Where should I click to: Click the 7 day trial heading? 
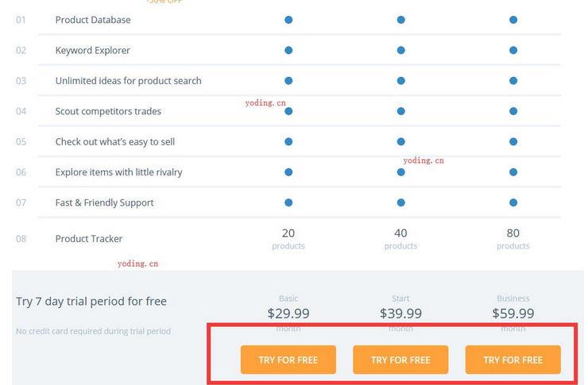91,302
